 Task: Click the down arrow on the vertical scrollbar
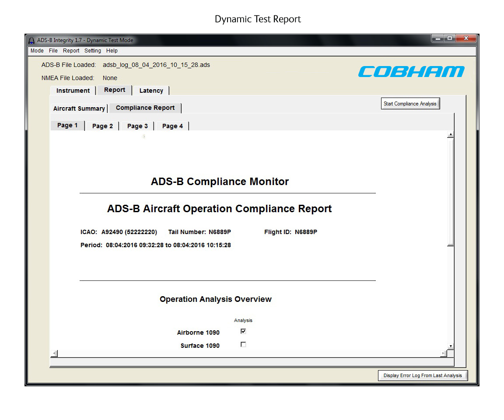pyautogui.click(x=450, y=346)
